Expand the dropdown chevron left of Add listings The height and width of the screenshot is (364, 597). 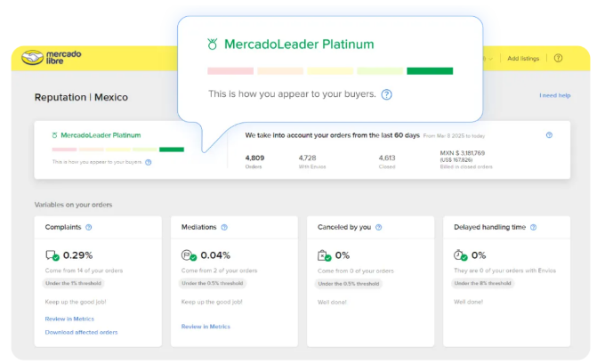[491, 59]
